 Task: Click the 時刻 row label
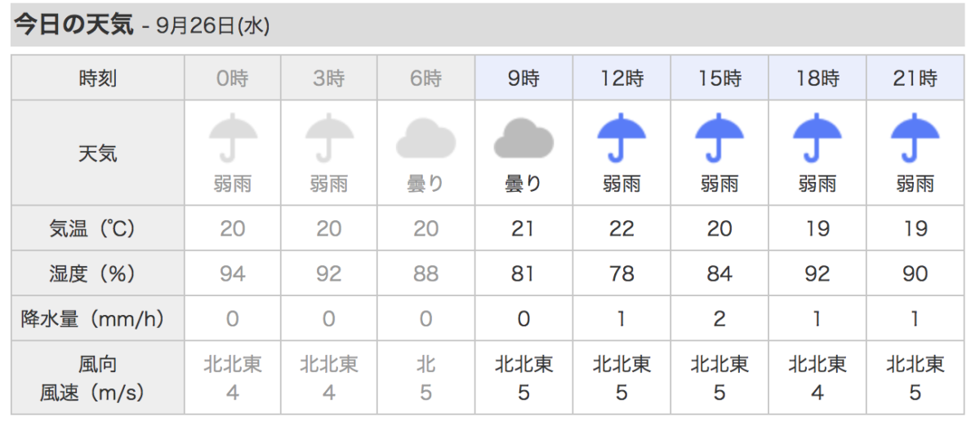click(98, 79)
